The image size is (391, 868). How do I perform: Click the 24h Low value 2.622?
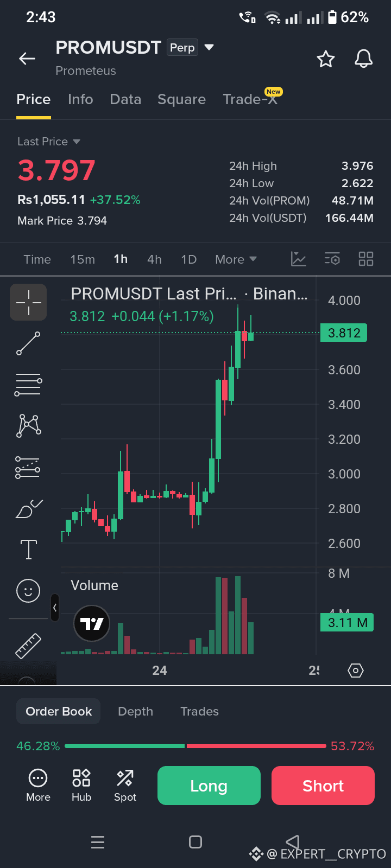coord(357,183)
